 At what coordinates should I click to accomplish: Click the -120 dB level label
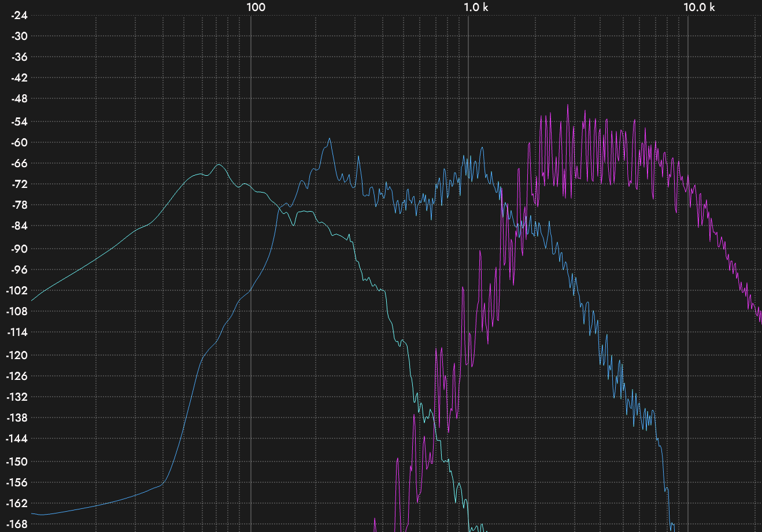tap(17, 355)
